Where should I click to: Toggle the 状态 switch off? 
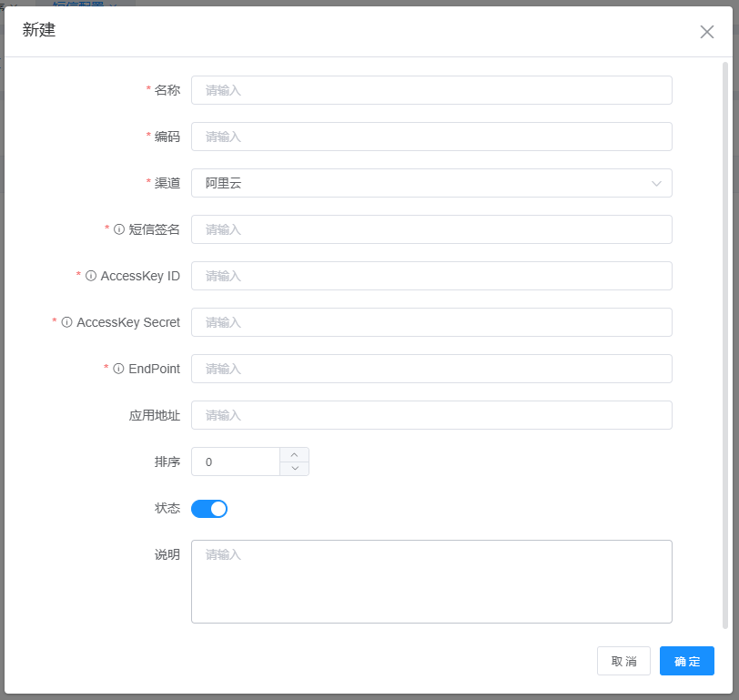[209, 509]
